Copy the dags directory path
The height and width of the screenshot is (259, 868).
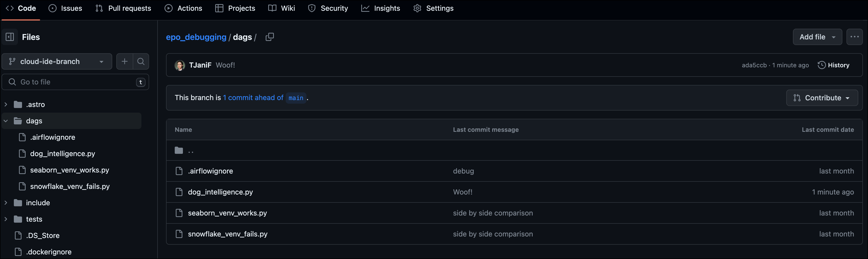[269, 37]
